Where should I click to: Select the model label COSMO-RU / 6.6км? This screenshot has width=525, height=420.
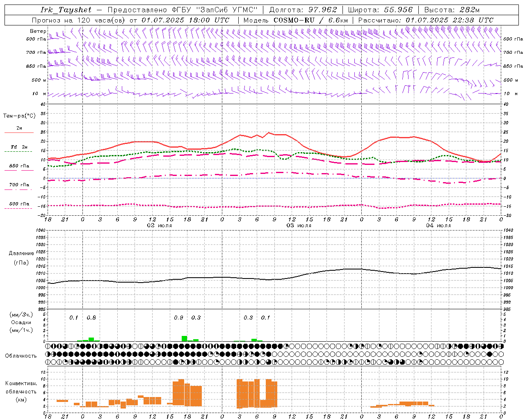click(x=311, y=20)
